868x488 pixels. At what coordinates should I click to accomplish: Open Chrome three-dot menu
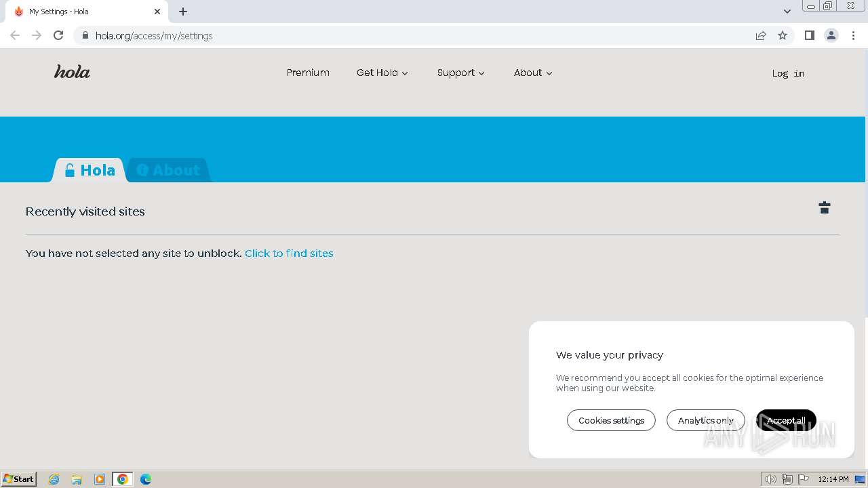(x=853, y=35)
